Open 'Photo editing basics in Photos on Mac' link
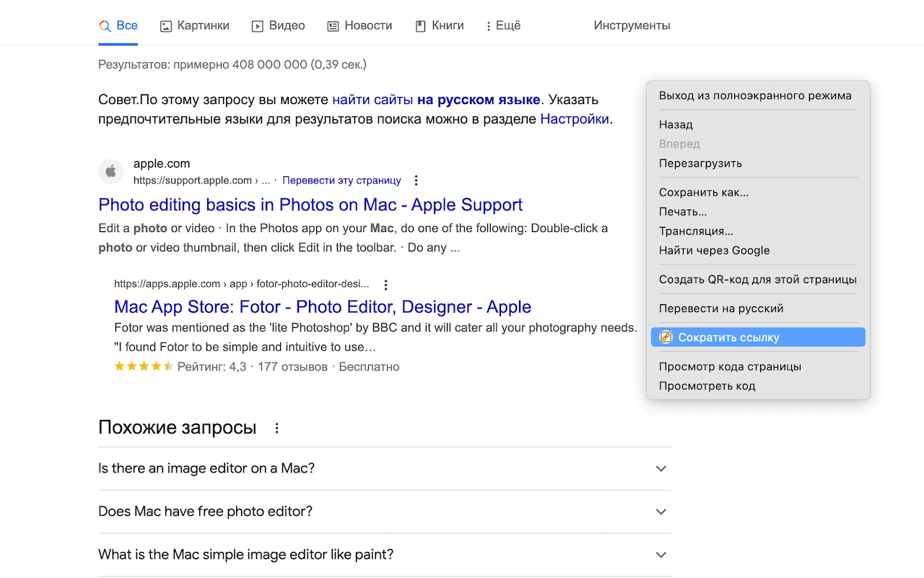The image size is (924, 578). [x=310, y=205]
